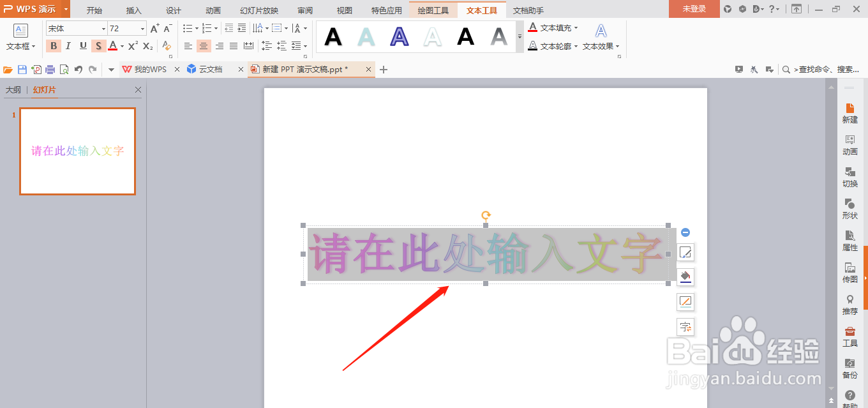Open the 文本填充 text fill tool
The width and height of the screenshot is (868, 408).
point(552,27)
